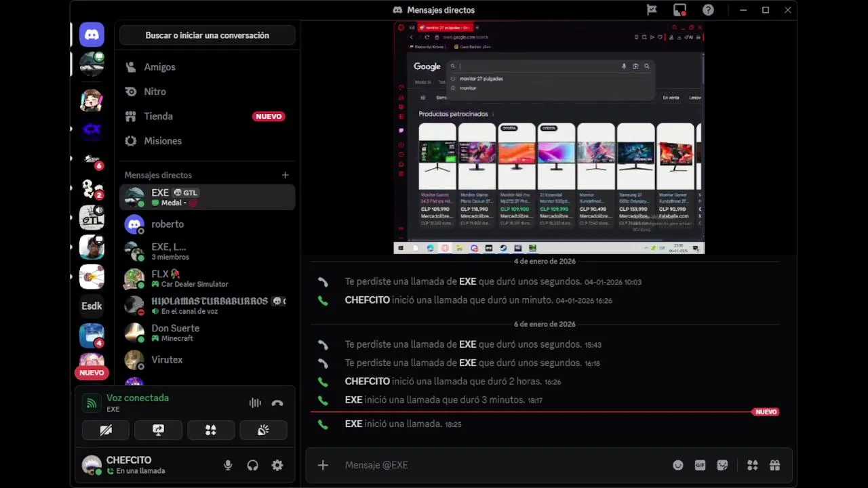Open the sticker picker
The height and width of the screenshot is (488, 868).
coord(722,465)
